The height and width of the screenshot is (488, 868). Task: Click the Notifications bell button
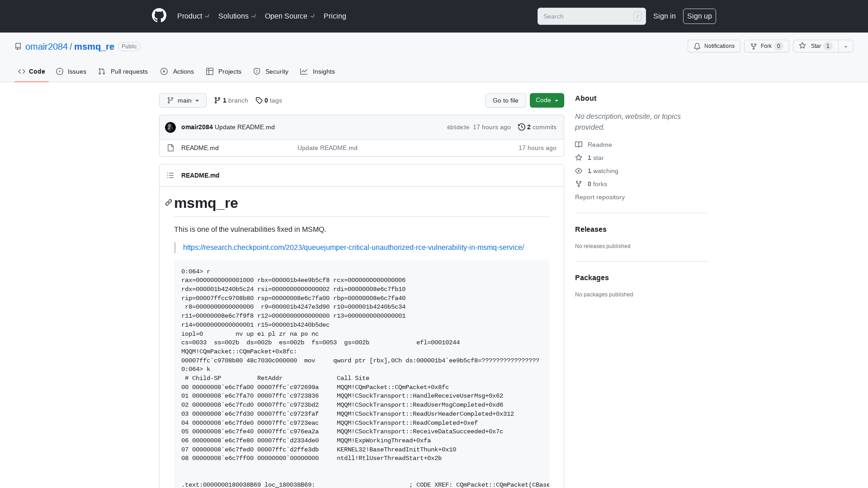[714, 46]
